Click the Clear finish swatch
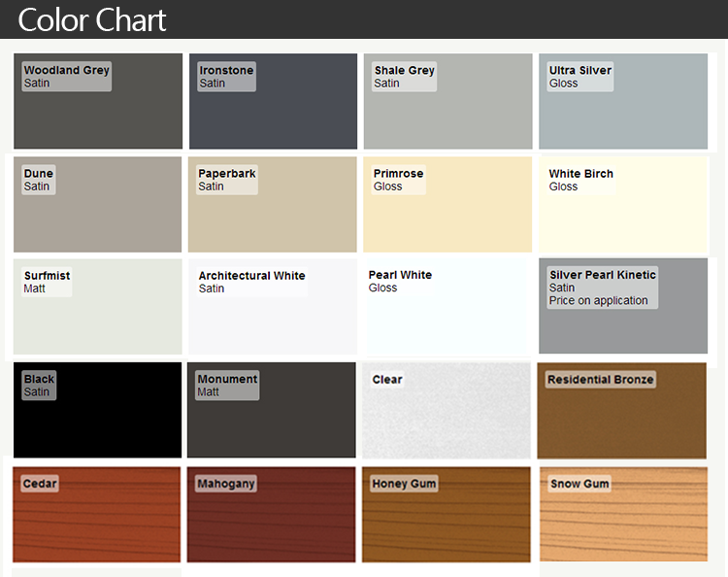Viewport: 728px width, 577px height. pos(447,410)
